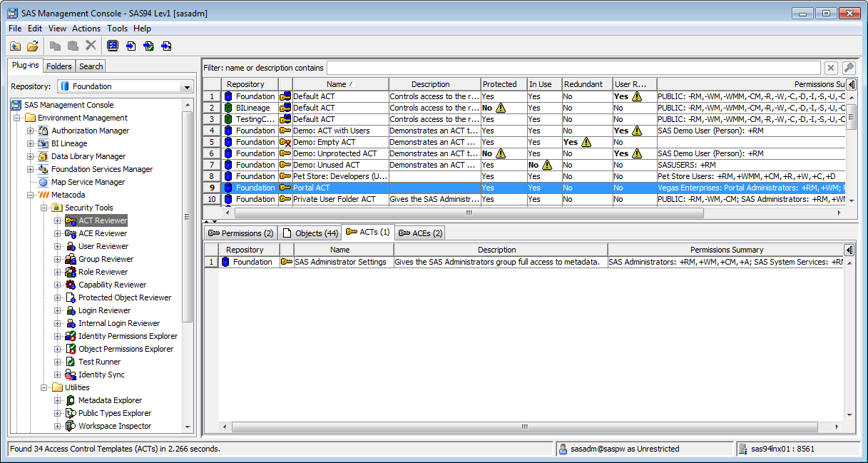Select the Pet Store: Developers row
Image resolution: width=868 pixels, height=463 pixels.
click(x=524, y=176)
